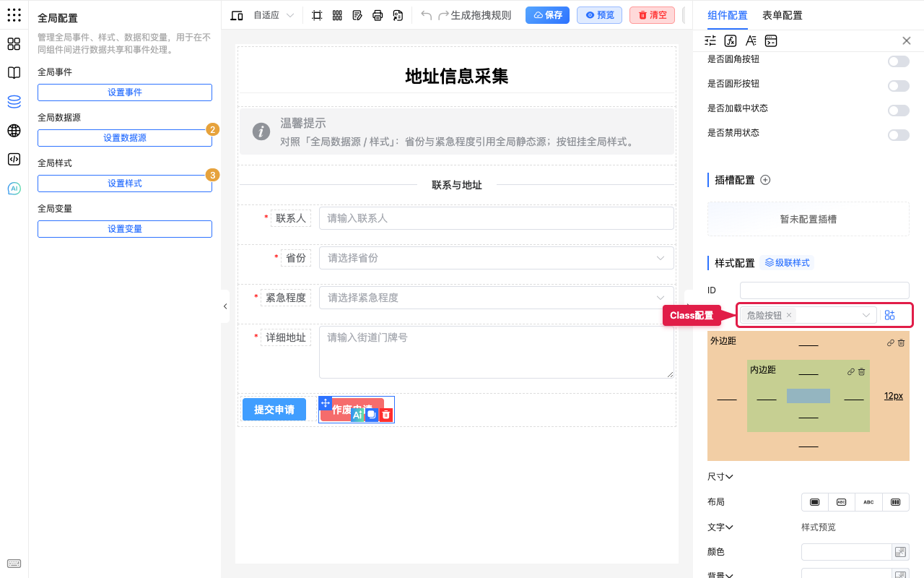Collapse the left panel with arrow handle
The height and width of the screenshot is (578, 924).
click(x=225, y=306)
